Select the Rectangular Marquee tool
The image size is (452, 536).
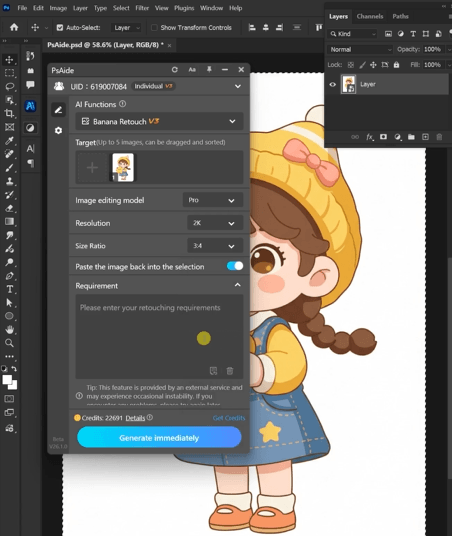[x=9, y=73]
